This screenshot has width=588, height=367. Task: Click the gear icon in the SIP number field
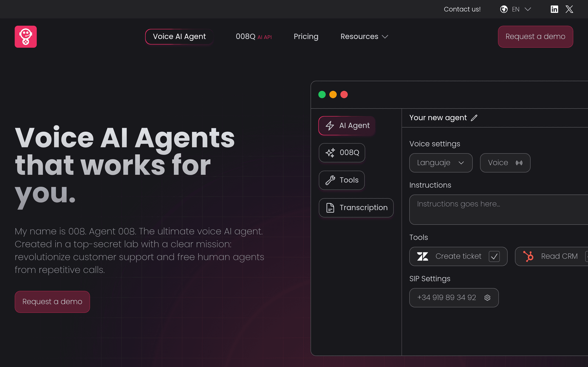pyautogui.click(x=487, y=297)
